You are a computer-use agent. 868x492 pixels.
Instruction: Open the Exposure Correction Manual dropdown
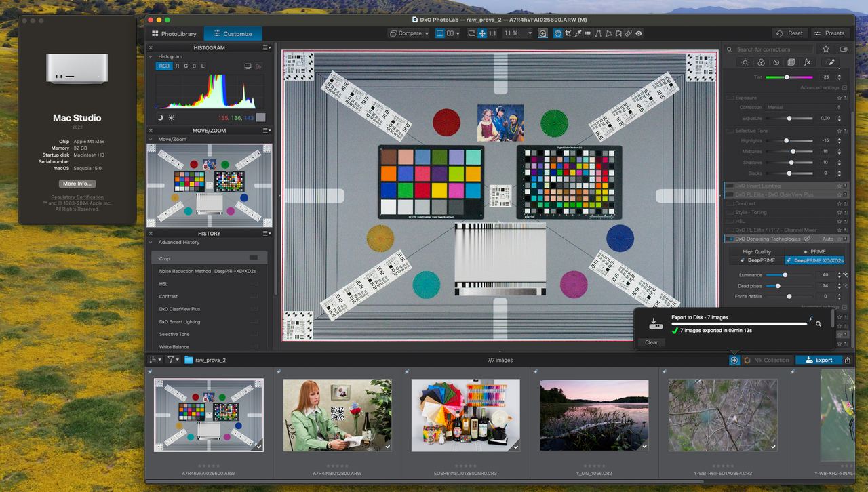(804, 107)
